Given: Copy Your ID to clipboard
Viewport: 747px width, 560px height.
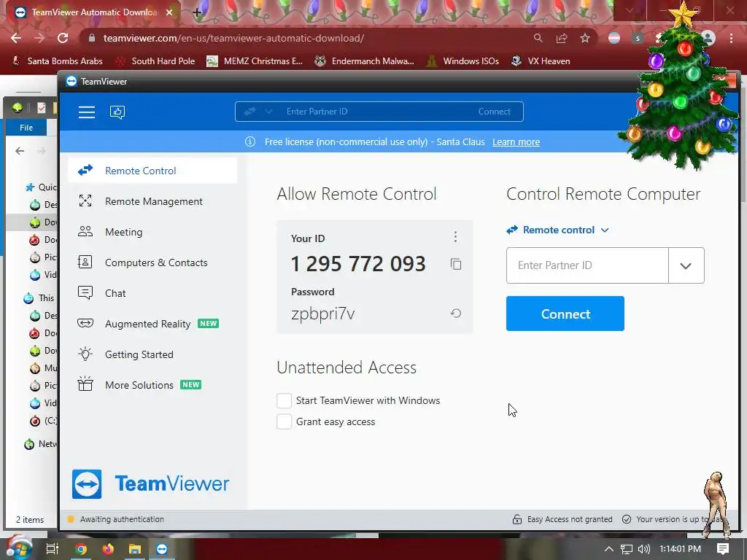Looking at the screenshot, I should click(x=456, y=264).
